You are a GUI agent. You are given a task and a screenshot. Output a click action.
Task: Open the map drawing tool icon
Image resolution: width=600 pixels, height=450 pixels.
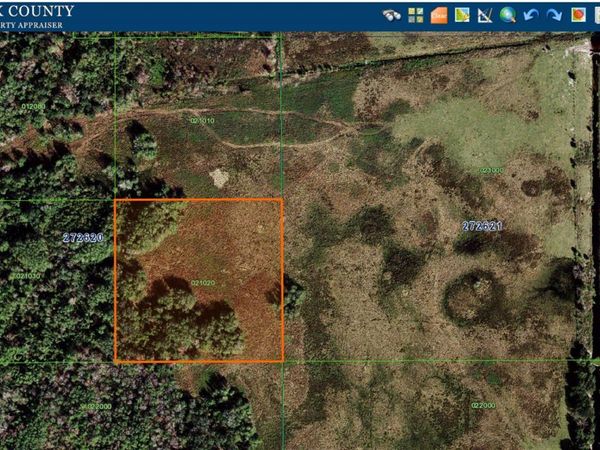(462, 15)
